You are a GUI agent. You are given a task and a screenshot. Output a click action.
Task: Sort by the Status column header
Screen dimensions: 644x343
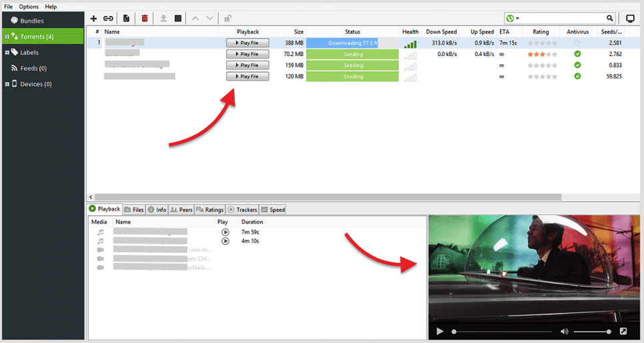pos(353,31)
